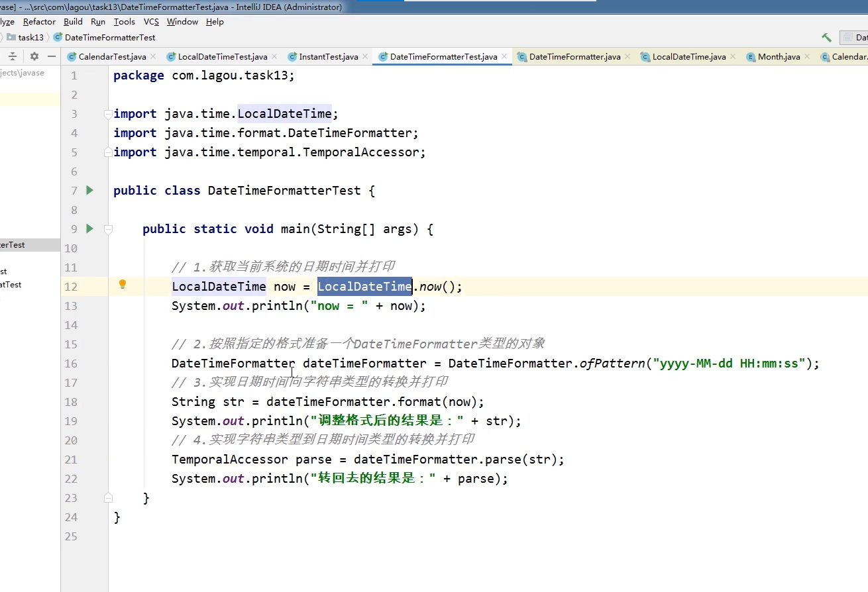The image size is (868, 592).
Task: Click the 'package com.lagou.task13;' line
Action: point(204,75)
